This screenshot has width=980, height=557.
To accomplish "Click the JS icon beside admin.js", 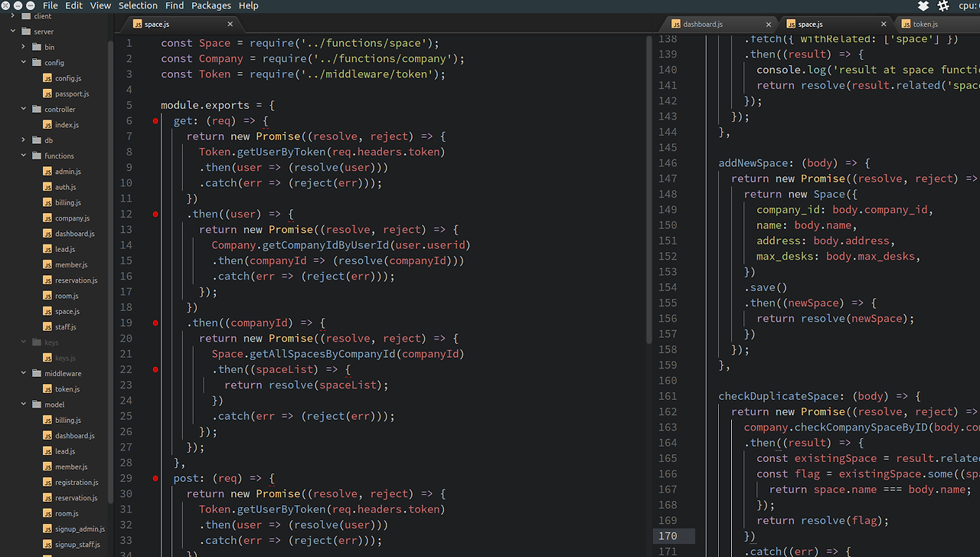I will [x=47, y=172].
